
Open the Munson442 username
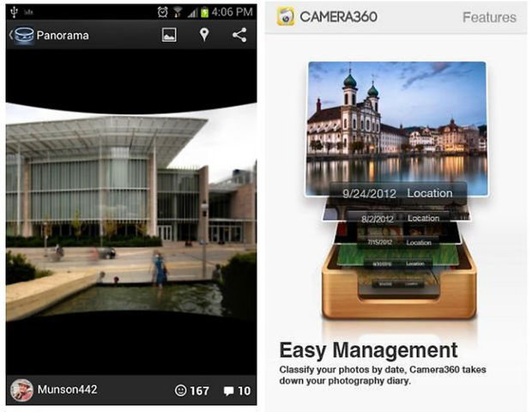[x=67, y=390]
